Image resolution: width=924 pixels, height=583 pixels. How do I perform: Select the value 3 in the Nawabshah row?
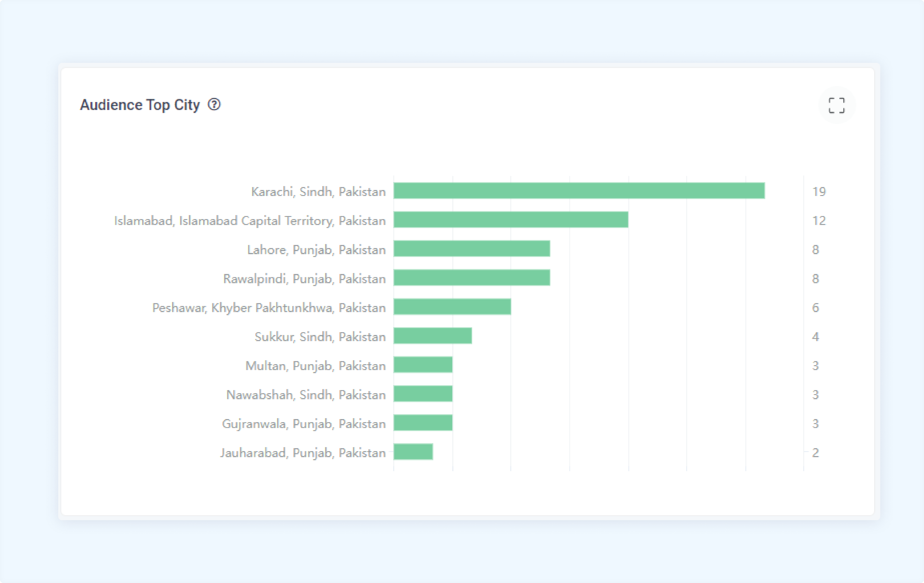coord(815,394)
